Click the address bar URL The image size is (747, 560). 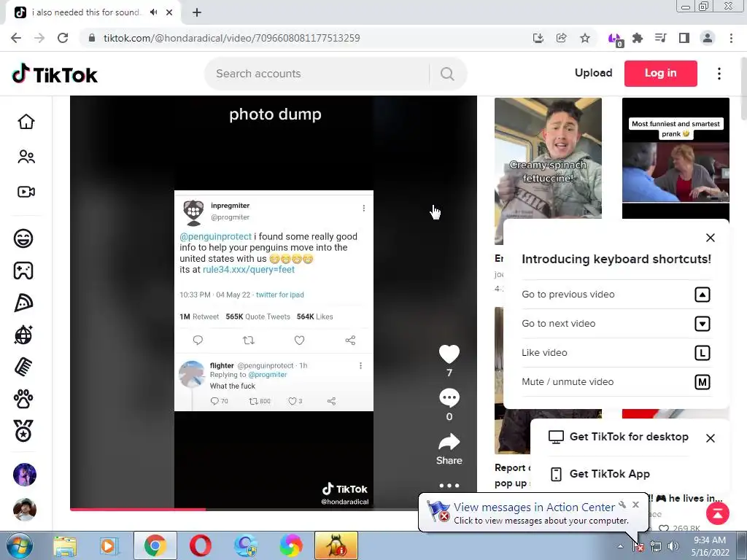click(x=231, y=38)
